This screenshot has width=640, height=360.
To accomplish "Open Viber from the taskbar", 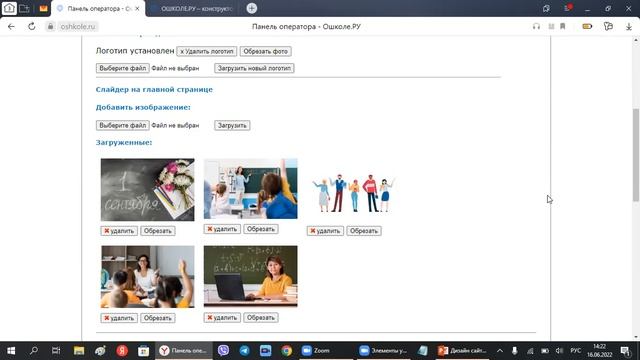I will coord(223,351).
